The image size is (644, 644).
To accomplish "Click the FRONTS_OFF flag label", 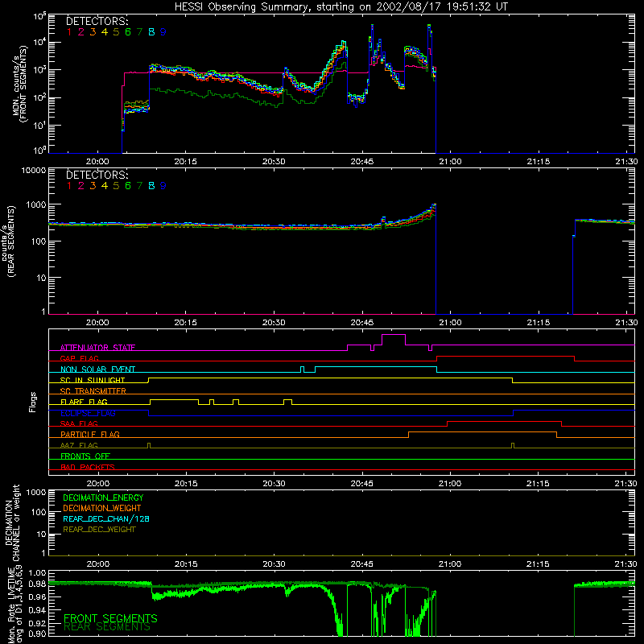I will point(85,456).
